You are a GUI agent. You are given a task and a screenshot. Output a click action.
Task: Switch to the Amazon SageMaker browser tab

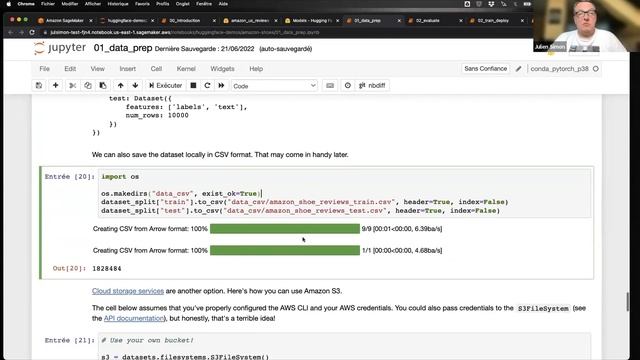coord(64,20)
